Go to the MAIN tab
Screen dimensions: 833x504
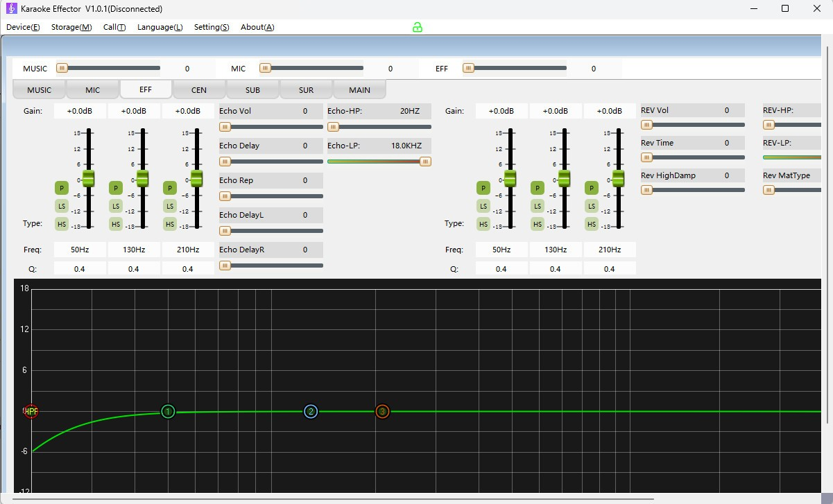click(359, 90)
